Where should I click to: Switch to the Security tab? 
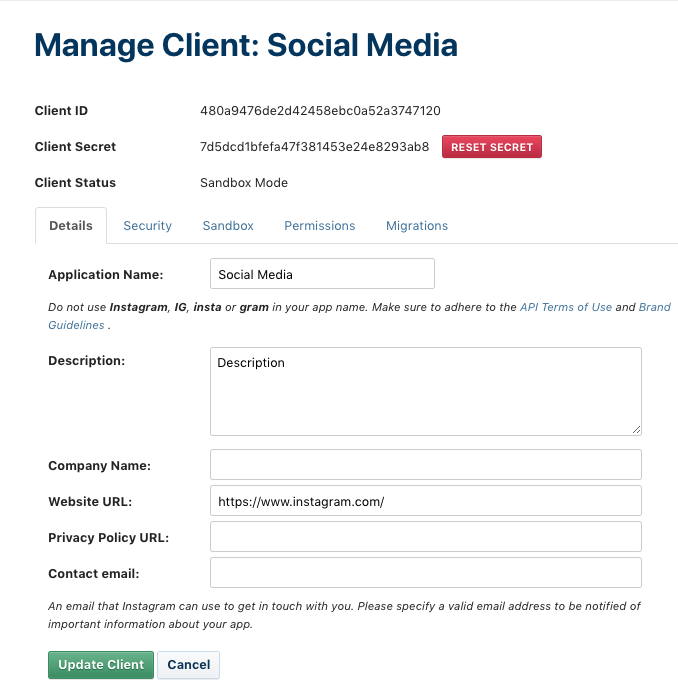[x=148, y=226]
